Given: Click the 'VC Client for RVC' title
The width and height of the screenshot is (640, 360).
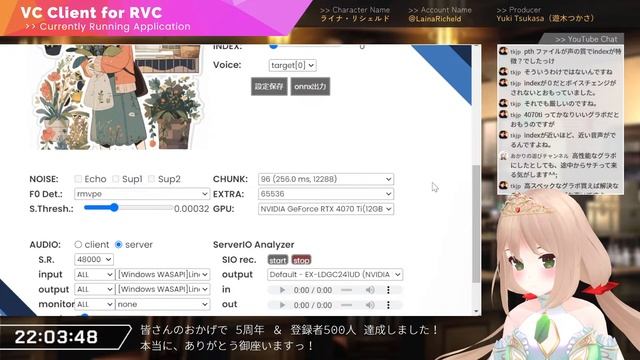Looking at the screenshot, I should coord(91,13).
